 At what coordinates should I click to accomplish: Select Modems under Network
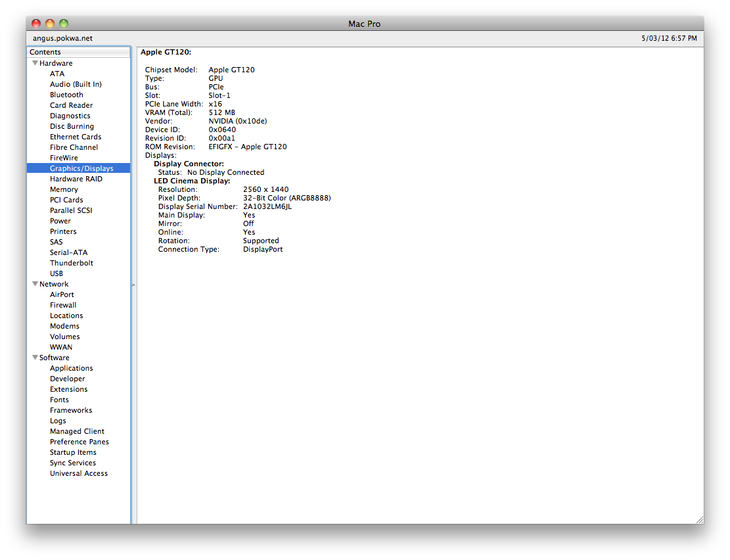pyautogui.click(x=64, y=326)
